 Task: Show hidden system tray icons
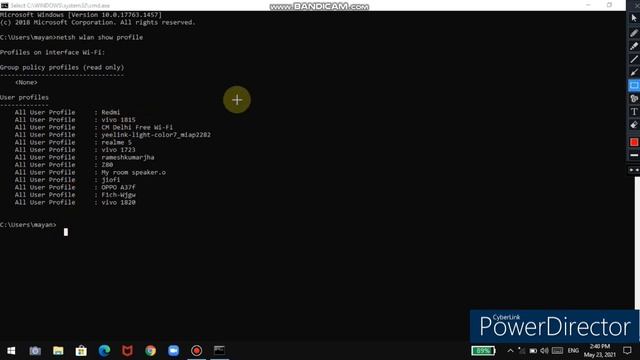pyautogui.click(x=510, y=351)
